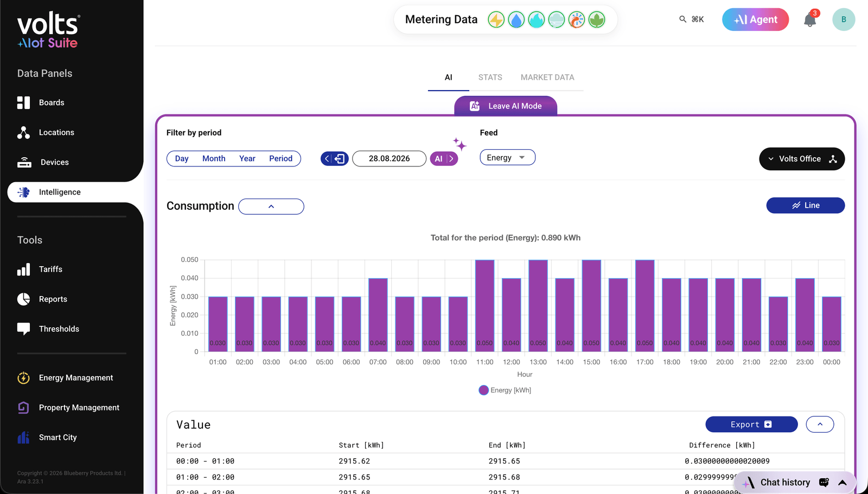Expand Chat history panel

point(843,483)
